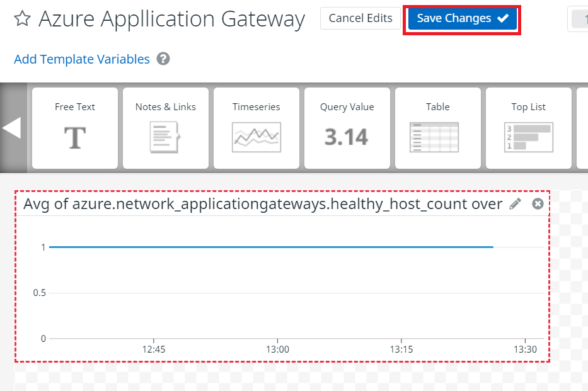Click the Cancel Edits button
This screenshot has width=588, height=391.
click(360, 18)
